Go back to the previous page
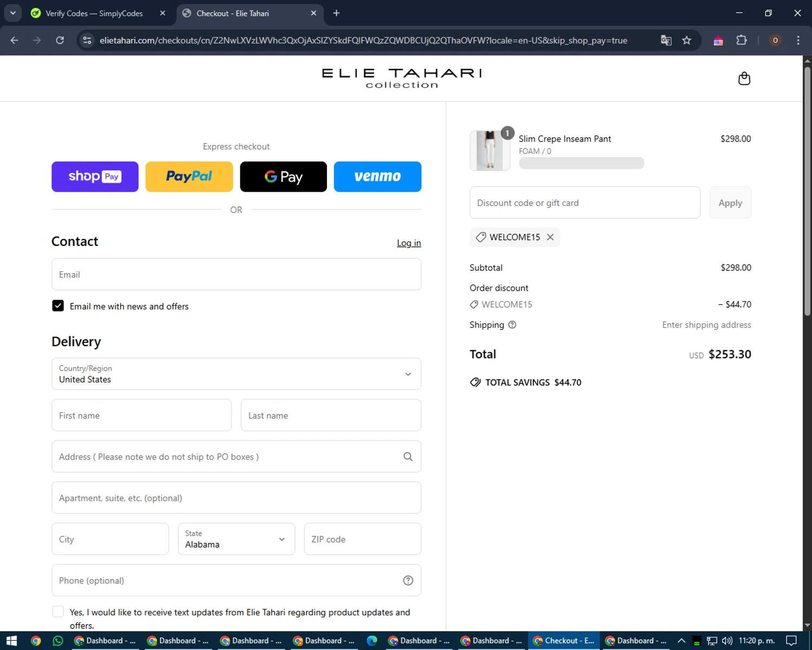The height and width of the screenshot is (650, 812). [15, 41]
